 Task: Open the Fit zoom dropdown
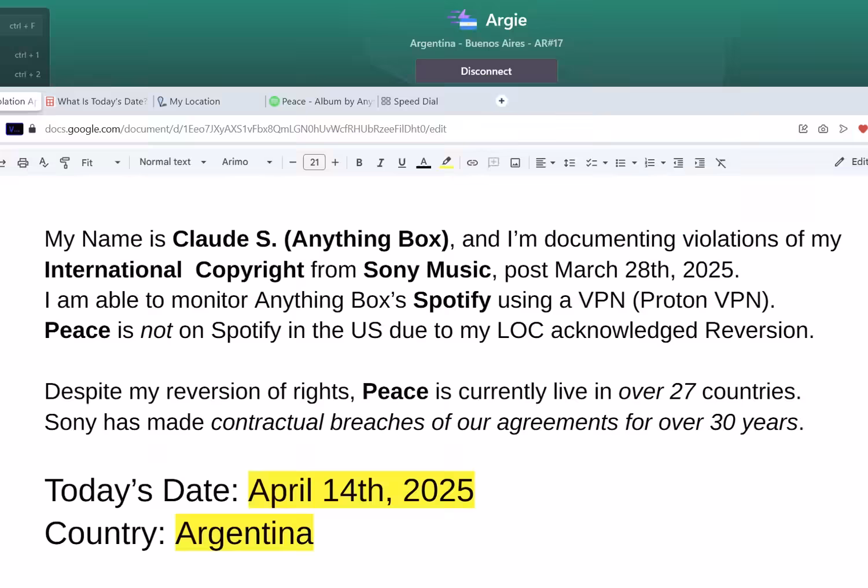coord(101,163)
